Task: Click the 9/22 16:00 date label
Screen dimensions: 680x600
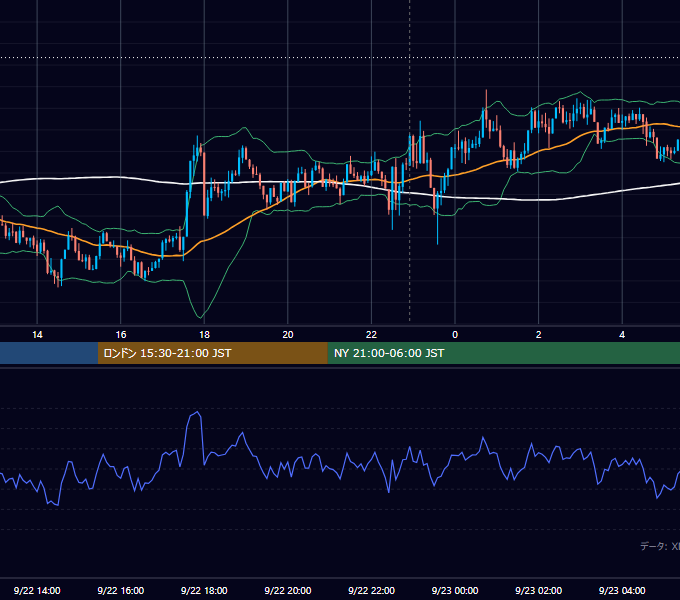Action: point(121,590)
